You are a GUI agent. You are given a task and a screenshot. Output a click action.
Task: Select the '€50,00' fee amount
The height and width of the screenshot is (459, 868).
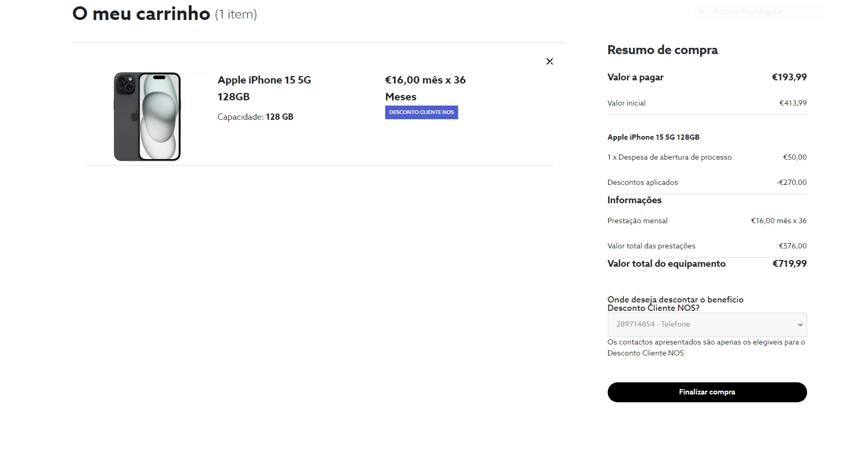[x=795, y=157]
